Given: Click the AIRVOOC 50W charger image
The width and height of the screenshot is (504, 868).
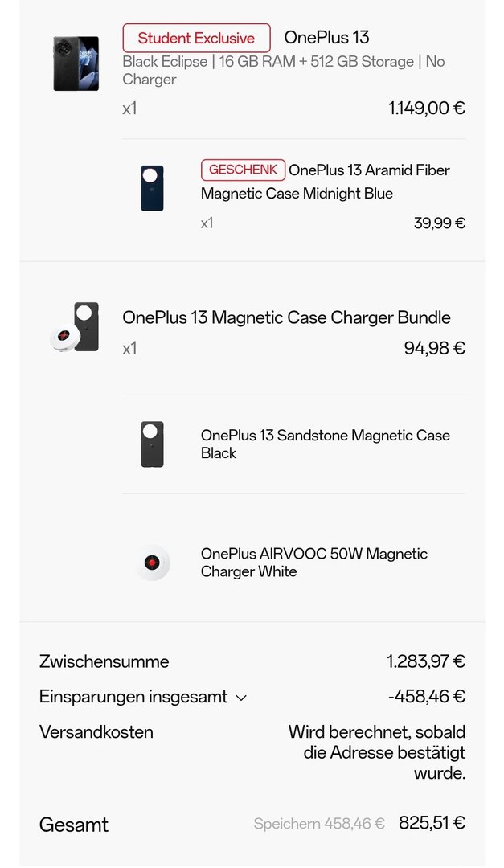Looking at the screenshot, I should [x=152, y=563].
